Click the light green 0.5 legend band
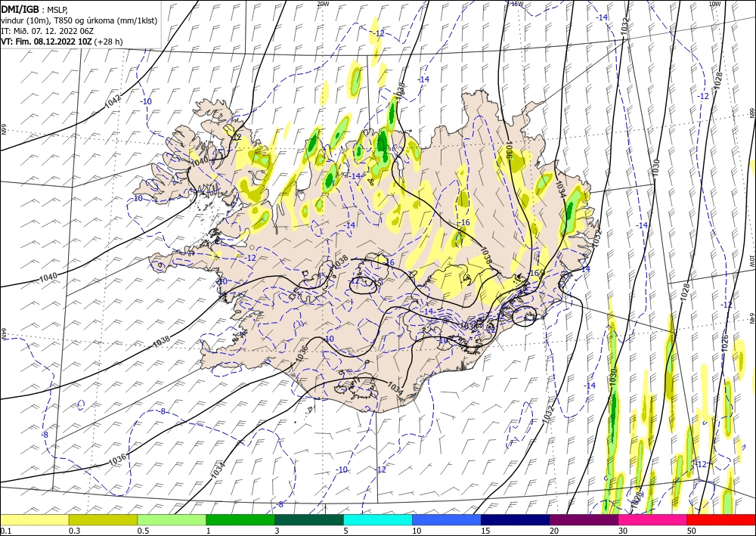756x536 pixels. click(x=172, y=519)
